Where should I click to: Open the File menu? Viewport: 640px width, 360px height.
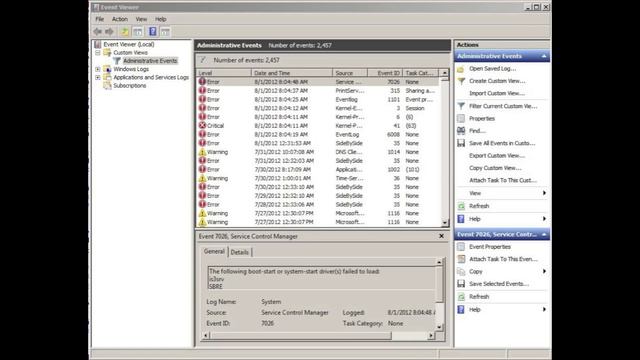click(100, 19)
